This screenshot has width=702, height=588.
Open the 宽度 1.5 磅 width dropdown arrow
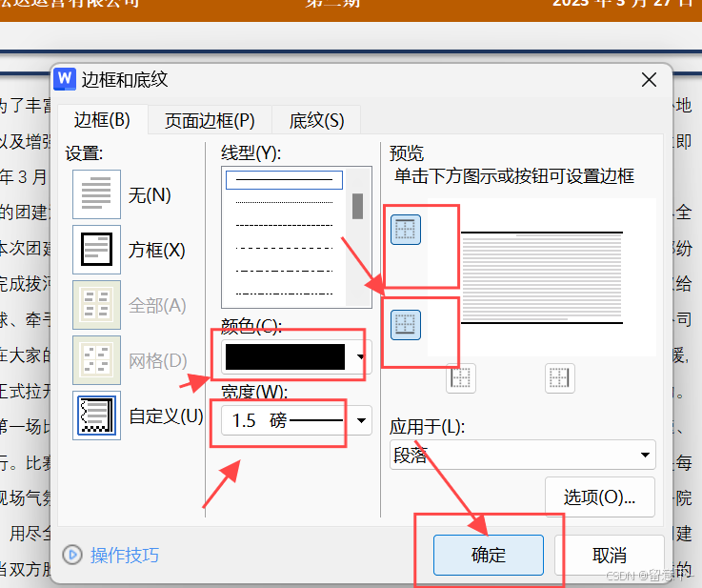coord(361,420)
